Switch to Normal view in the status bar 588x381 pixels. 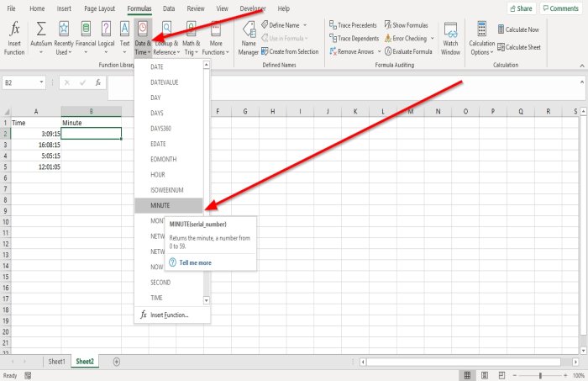[467, 375]
